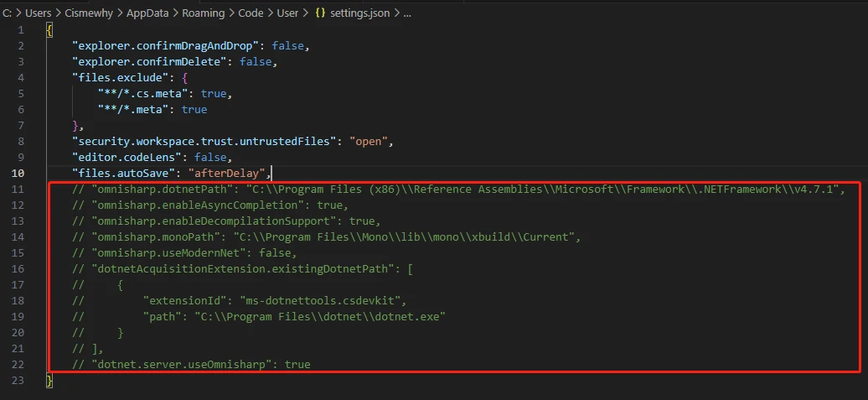This screenshot has width=868, height=400.
Task: Click line number 1 in the gutter
Action: point(21,29)
